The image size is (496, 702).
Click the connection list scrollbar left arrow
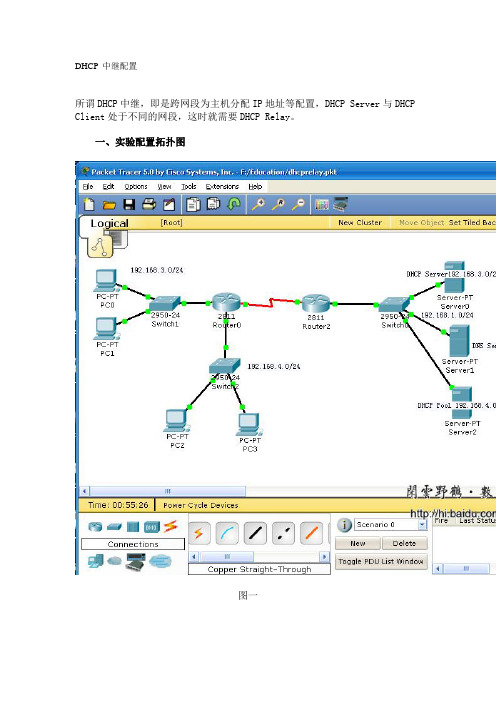tap(194, 556)
